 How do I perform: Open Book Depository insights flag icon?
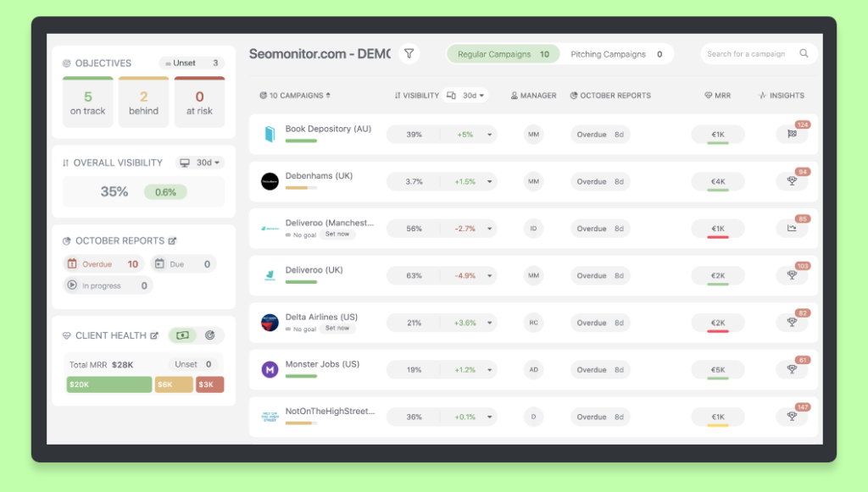coord(792,134)
